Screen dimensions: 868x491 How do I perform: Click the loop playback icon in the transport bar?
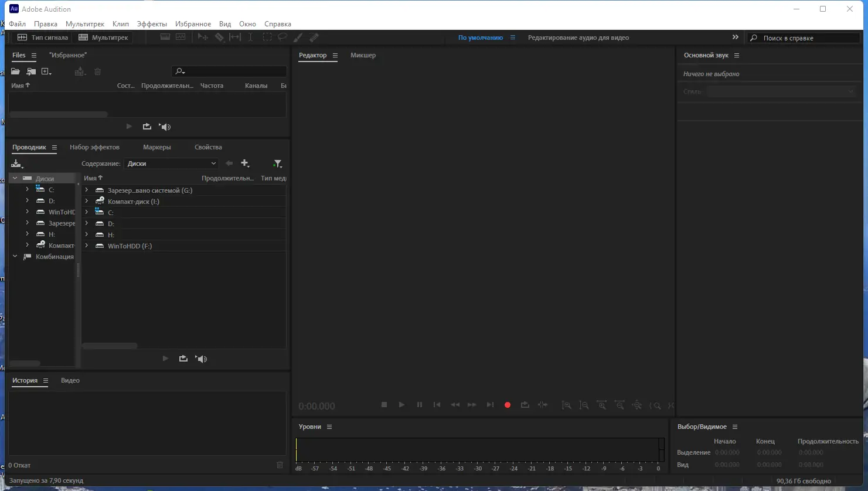tap(525, 404)
